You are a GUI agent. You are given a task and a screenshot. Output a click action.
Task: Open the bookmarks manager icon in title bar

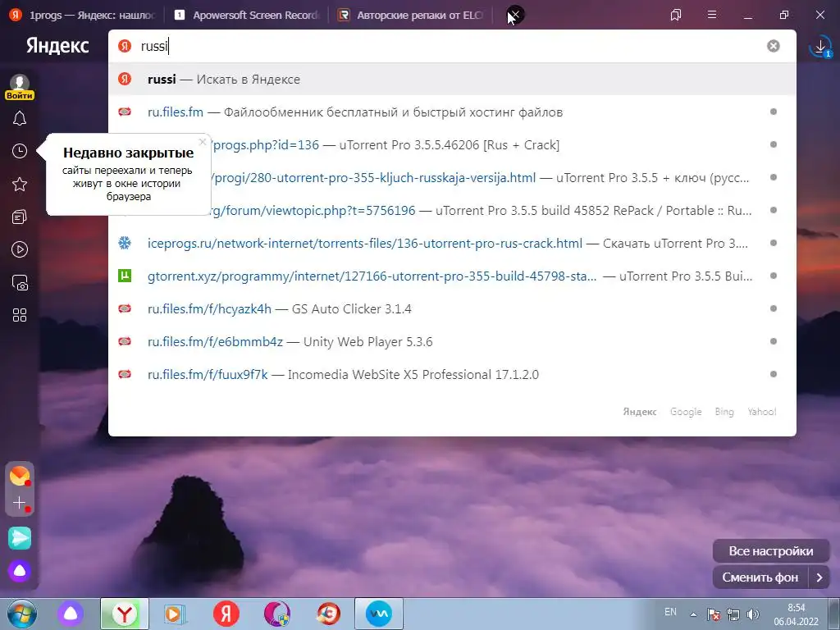676,15
